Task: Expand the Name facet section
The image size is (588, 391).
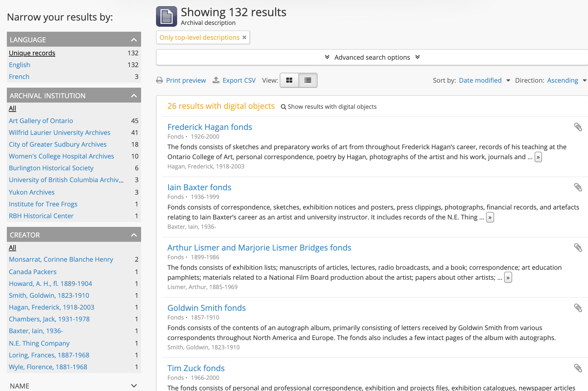Action: coord(134,386)
